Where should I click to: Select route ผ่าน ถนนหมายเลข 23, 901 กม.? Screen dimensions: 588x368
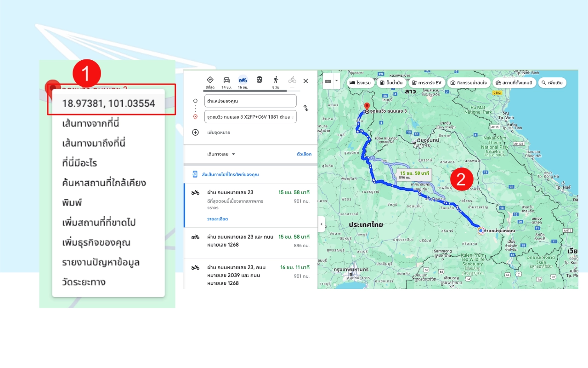(250, 205)
